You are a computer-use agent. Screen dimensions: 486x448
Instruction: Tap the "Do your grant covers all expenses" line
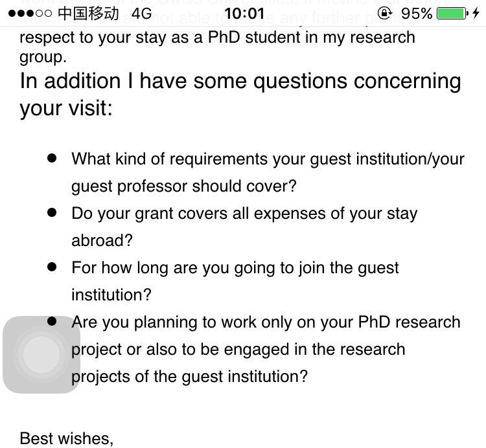[x=244, y=214]
